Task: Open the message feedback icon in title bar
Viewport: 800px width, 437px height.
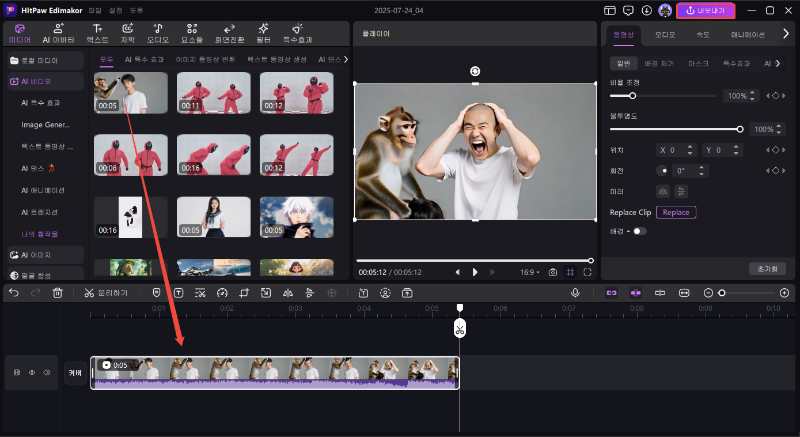Action: pos(628,11)
